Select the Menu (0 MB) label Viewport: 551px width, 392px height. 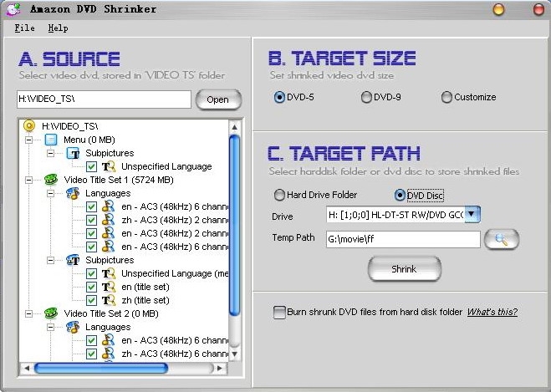pos(89,140)
